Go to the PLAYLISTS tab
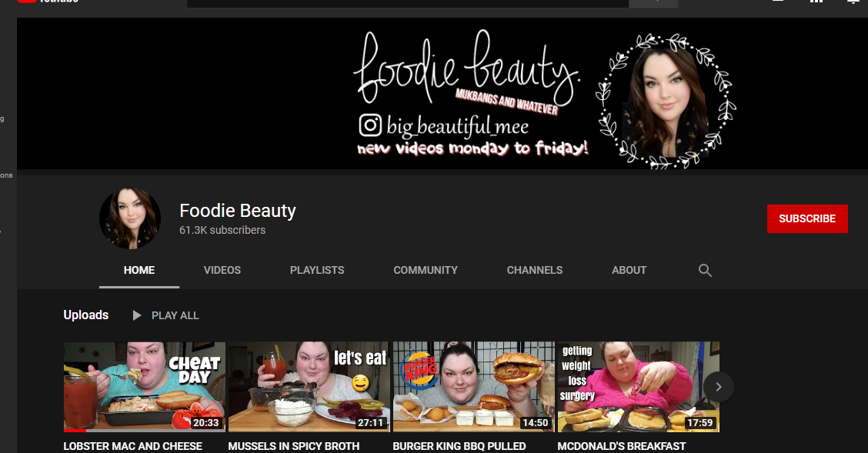The width and height of the screenshot is (868, 453). pos(317,271)
